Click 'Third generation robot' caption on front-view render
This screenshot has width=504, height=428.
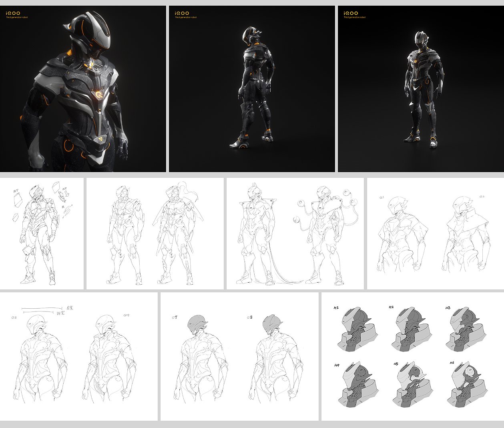point(355,17)
